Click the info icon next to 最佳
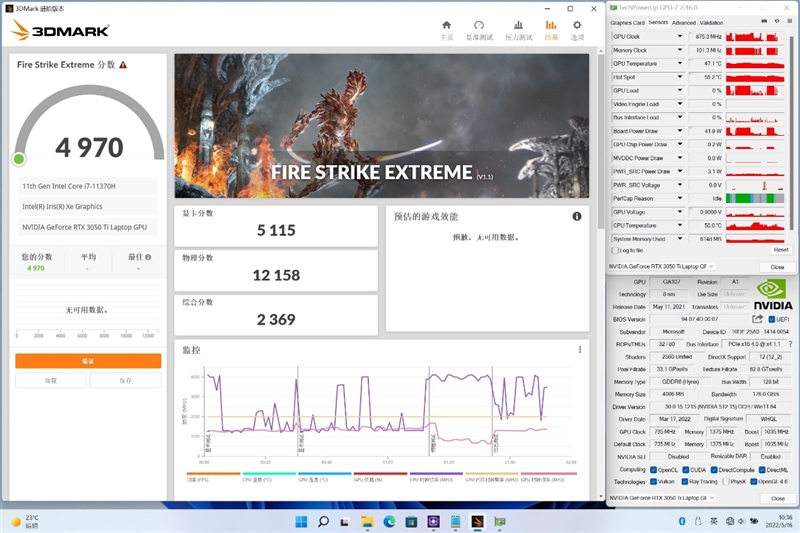The height and width of the screenshot is (533, 800). coord(148,257)
